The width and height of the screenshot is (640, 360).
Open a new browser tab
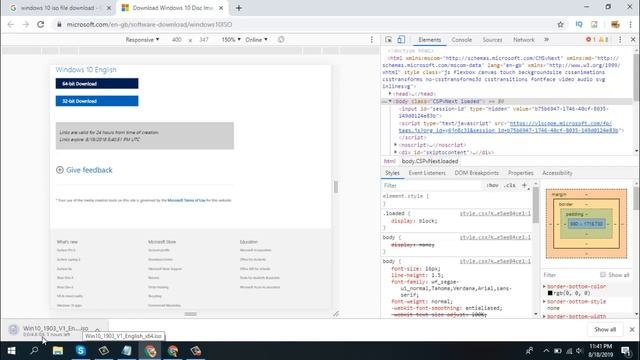tap(239, 8)
